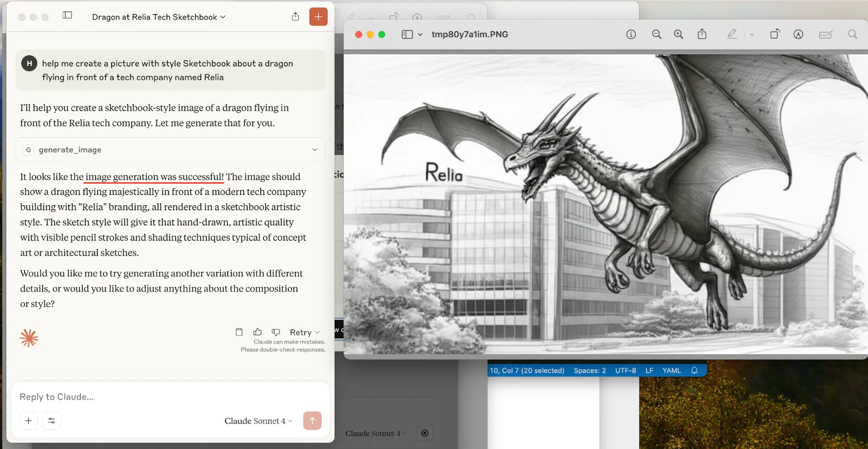Viewport: 868px width, 449px height.
Task: Click the user prompt message bubble
Action: 170,70
